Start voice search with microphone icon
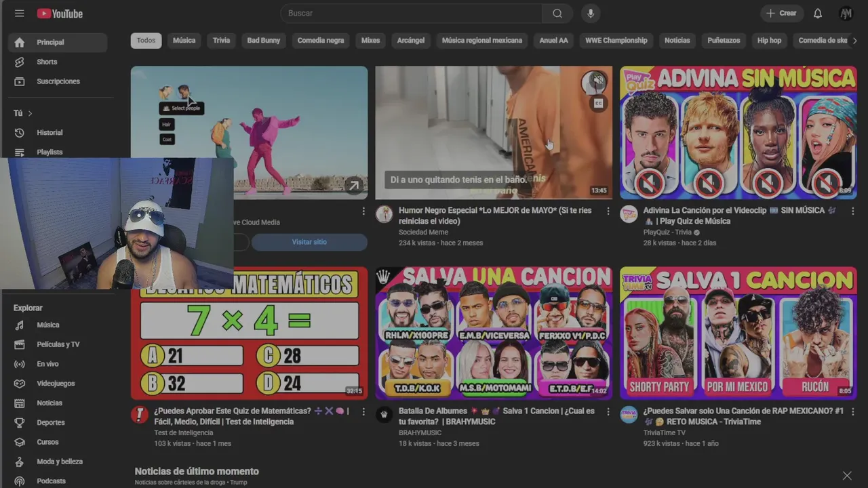868x488 pixels. click(591, 14)
